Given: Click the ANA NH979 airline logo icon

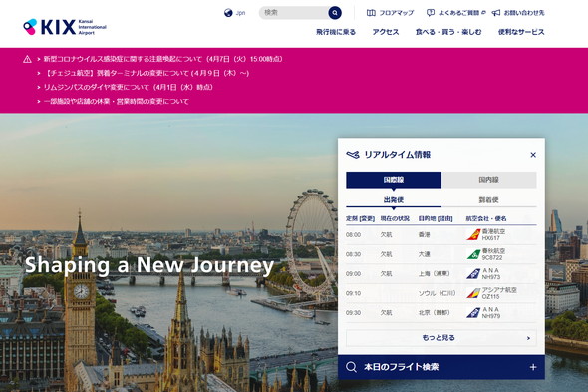Looking at the screenshot, I should 473,313.
